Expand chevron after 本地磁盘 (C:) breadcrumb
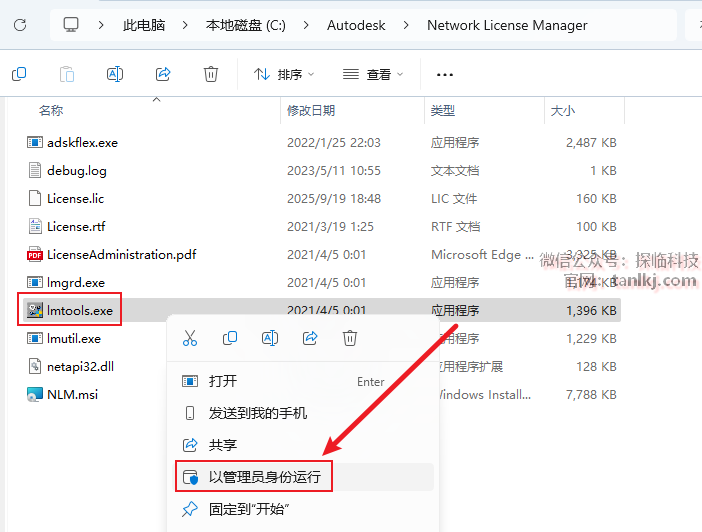This screenshot has height=532, width=702. pos(306,25)
